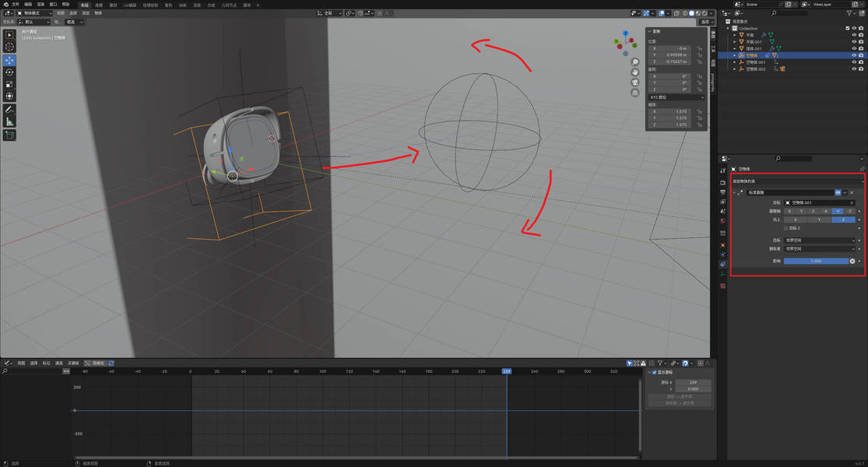This screenshot has width=868, height=467.
Task: Click the pan hand viewport gizmo
Action: pyautogui.click(x=635, y=72)
